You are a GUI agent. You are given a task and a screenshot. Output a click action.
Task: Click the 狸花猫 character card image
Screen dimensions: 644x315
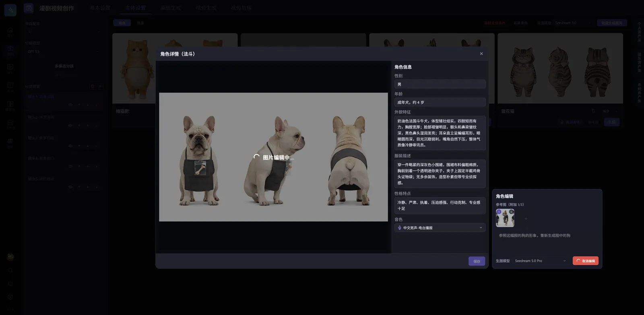tap(560, 69)
